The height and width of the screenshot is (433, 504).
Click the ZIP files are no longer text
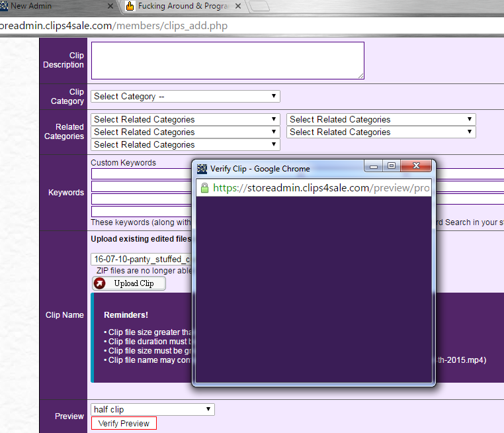click(144, 271)
